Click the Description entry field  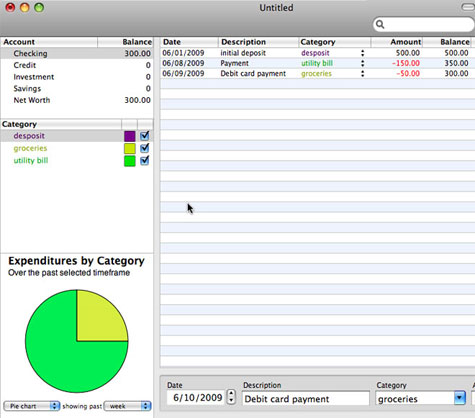306,399
